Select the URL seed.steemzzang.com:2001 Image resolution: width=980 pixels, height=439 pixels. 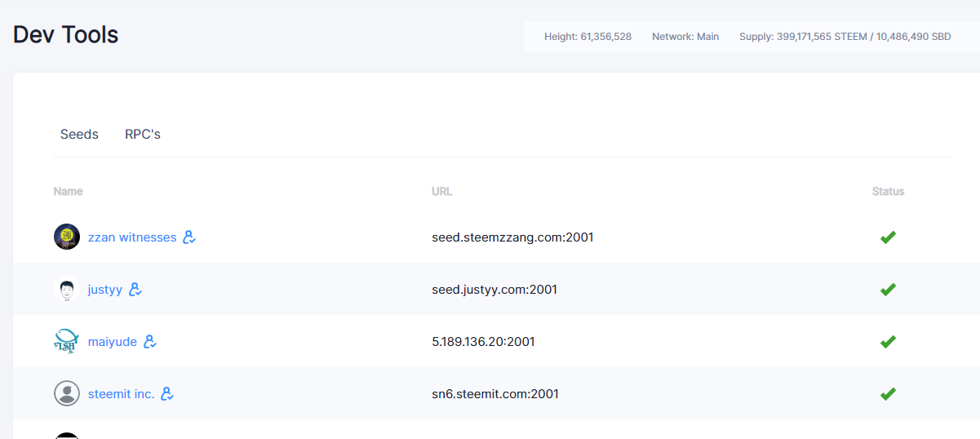(512, 237)
